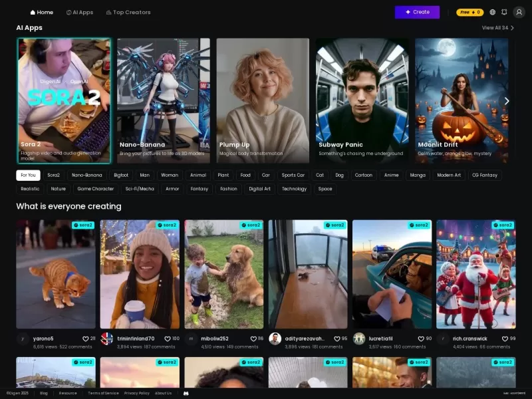Go to the AI Apps tab
532x399 pixels.
(x=80, y=12)
